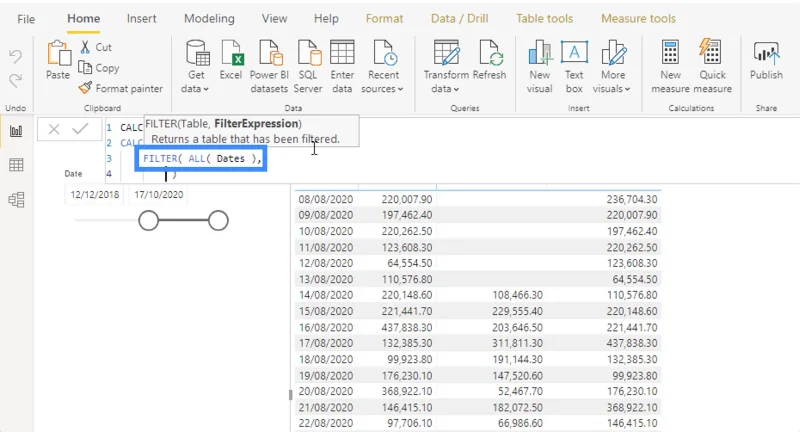The image size is (800, 432).
Task: Switch to Model view in sidebar
Action: pyautogui.click(x=16, y=199)
